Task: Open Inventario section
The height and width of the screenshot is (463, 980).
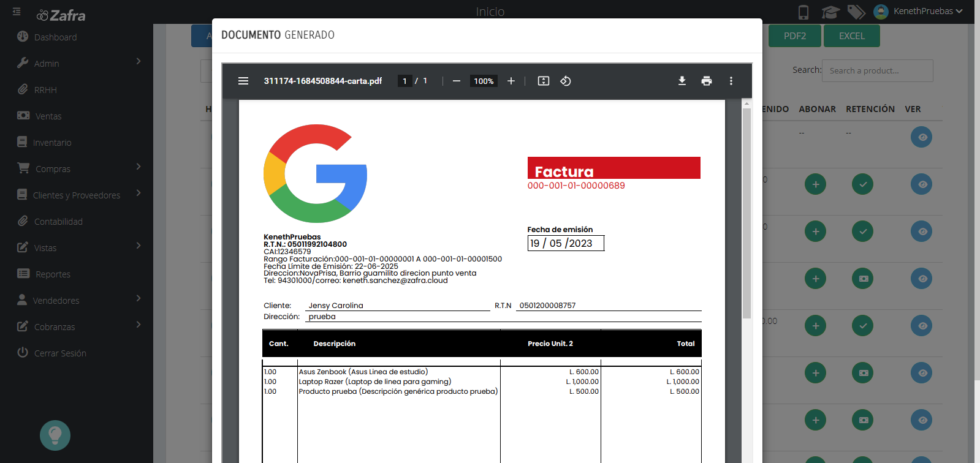Action: 51,143
